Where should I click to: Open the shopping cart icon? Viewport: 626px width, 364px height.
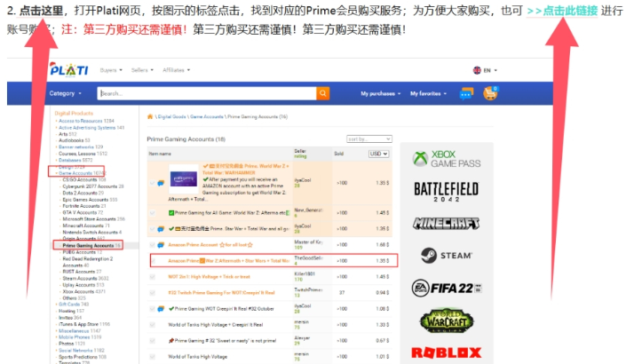point(490,93)
